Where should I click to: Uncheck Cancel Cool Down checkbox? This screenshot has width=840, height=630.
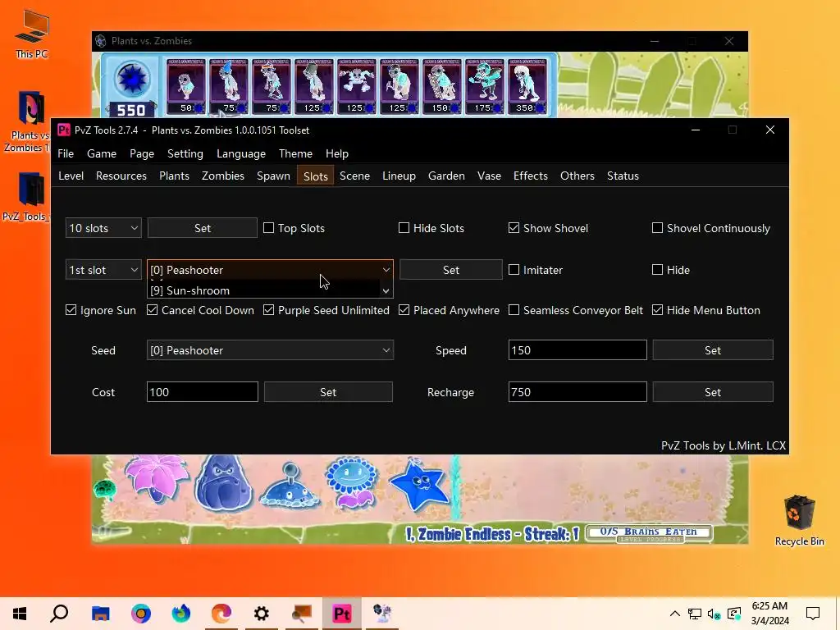[x=200, y=310]
